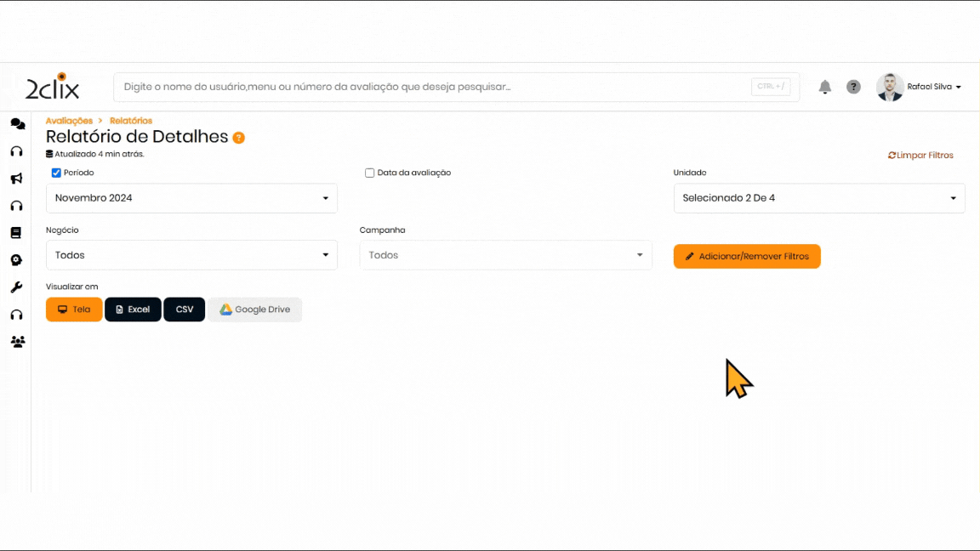980x551 pixels.
Task: Click the megaphone icon in sidebar
Action: coord(16,179)
